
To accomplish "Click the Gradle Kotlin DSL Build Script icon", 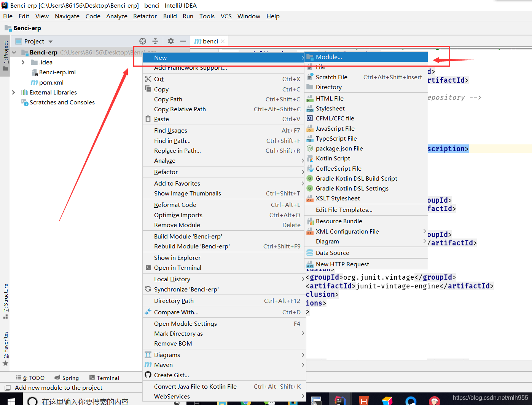I will (310, 178).
